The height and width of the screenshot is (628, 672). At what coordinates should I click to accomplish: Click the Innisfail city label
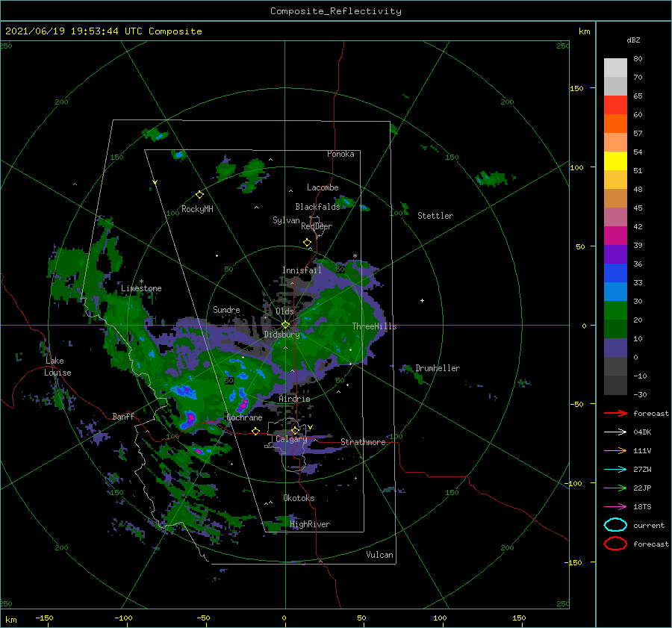[x=302, y=270]
